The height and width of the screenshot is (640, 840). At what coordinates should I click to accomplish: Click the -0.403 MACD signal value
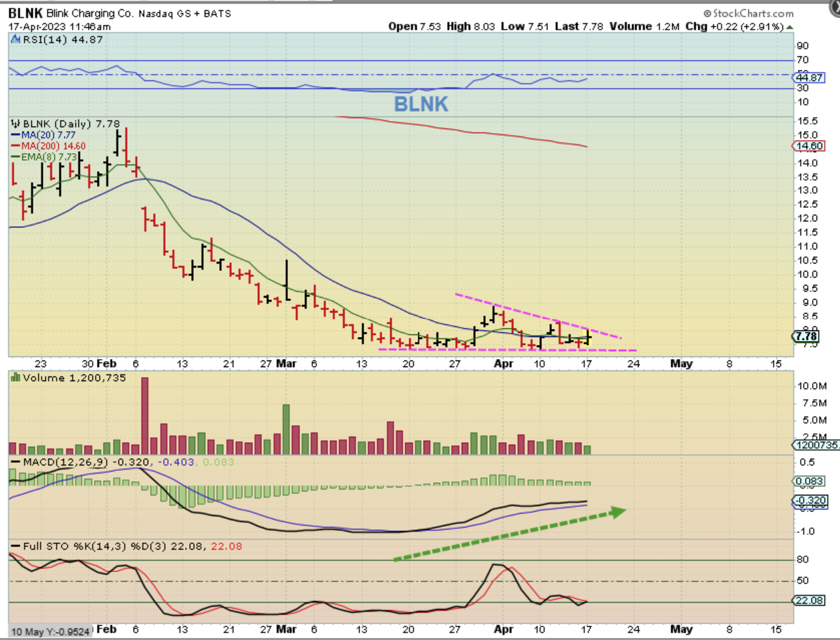176,462
